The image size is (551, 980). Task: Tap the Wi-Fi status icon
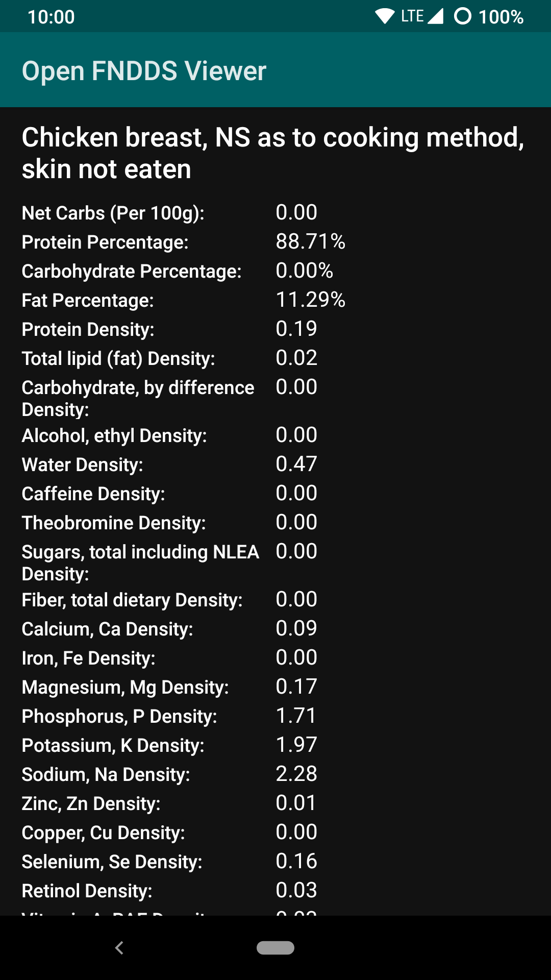point(385,16)
